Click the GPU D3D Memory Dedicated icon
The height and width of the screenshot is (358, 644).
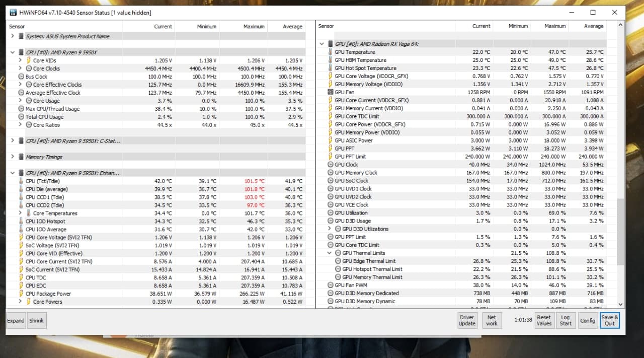[x=330, y=293]
